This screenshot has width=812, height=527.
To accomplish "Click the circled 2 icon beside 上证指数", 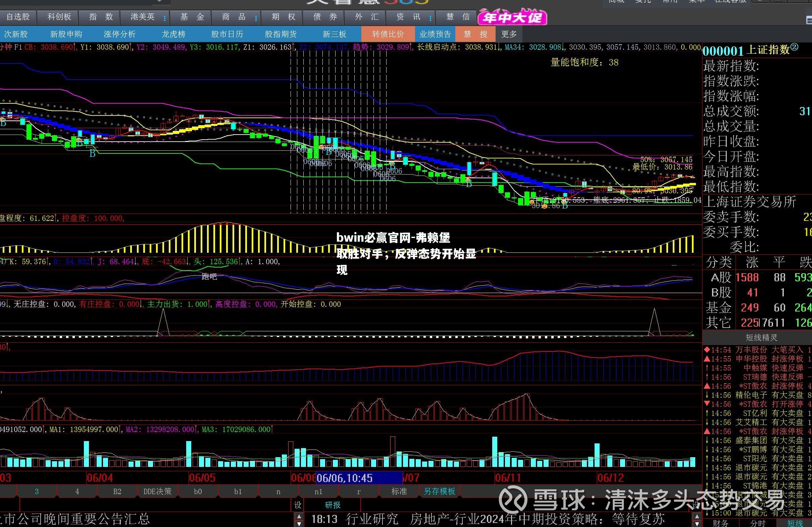I will tap(794, 47).
